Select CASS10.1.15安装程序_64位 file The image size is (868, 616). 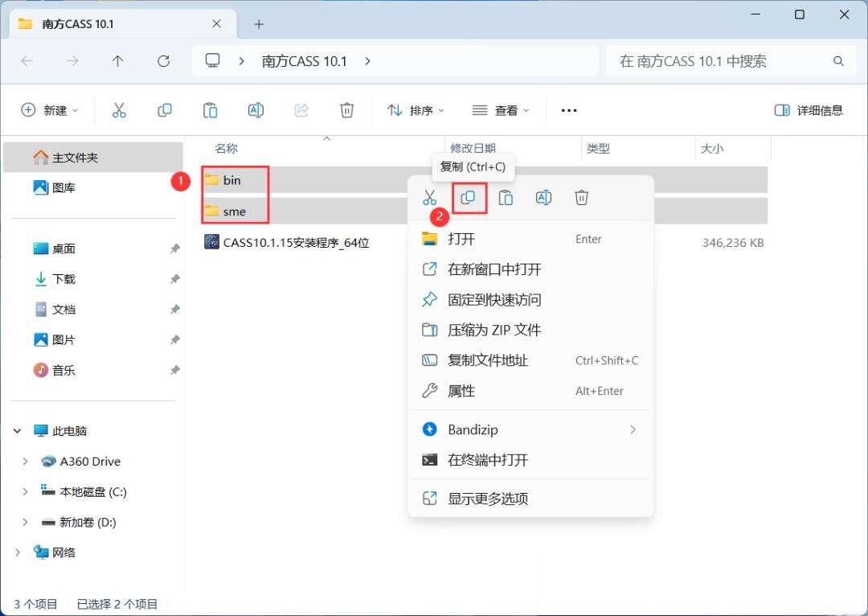[287, 243]
